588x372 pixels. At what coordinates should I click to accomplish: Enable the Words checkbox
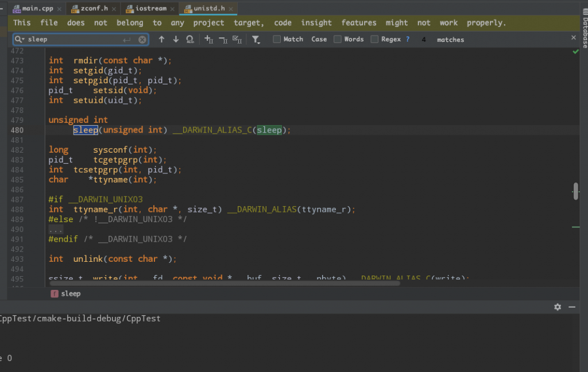point(338,39)
